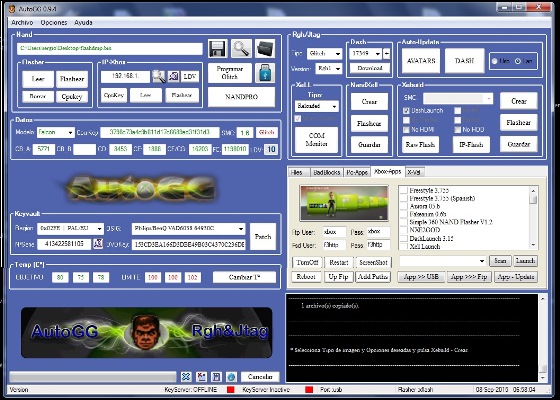Enable the No HDMI checkbox
The image size is (560, 400).
[x=406, y=130]
